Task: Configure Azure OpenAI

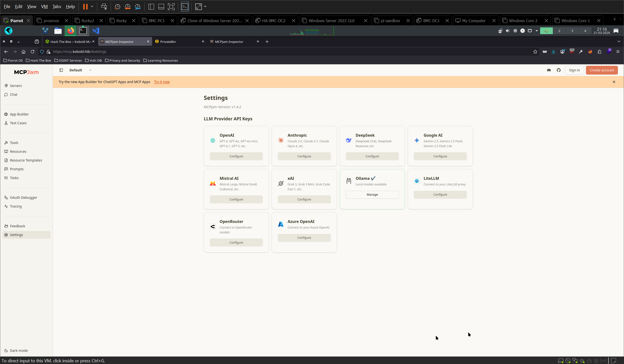Action: (304, 238)
